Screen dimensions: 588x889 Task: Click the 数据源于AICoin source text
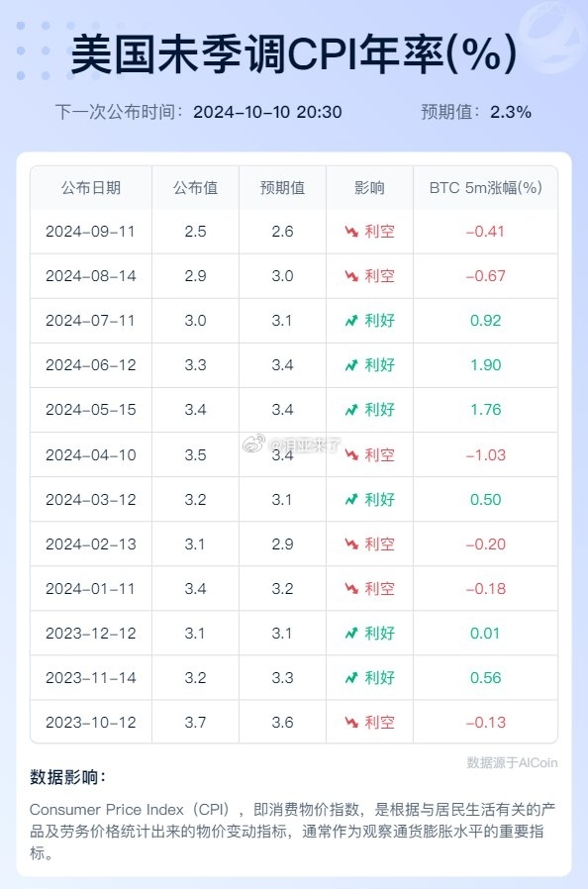pyautogui.click(x=512, y=762)
